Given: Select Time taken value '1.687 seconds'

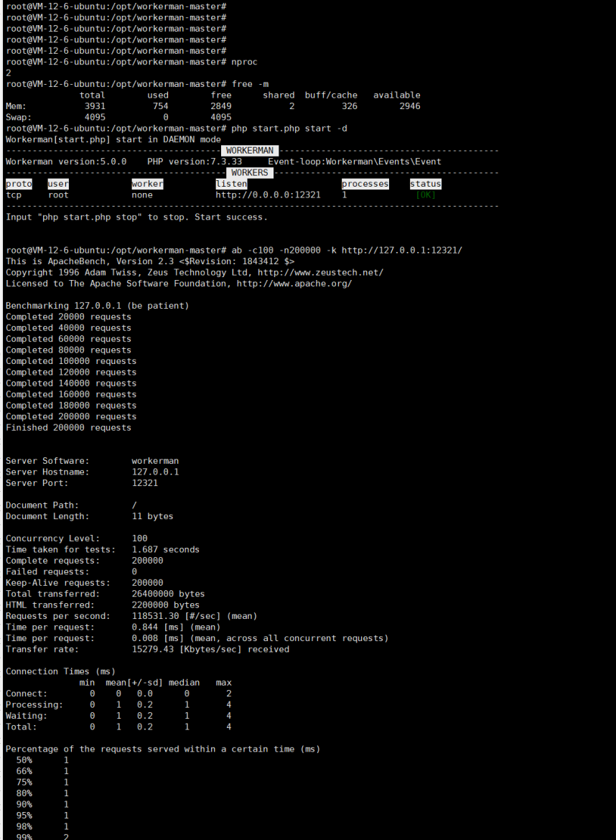Looking at the screenshot, I should 166,550.
